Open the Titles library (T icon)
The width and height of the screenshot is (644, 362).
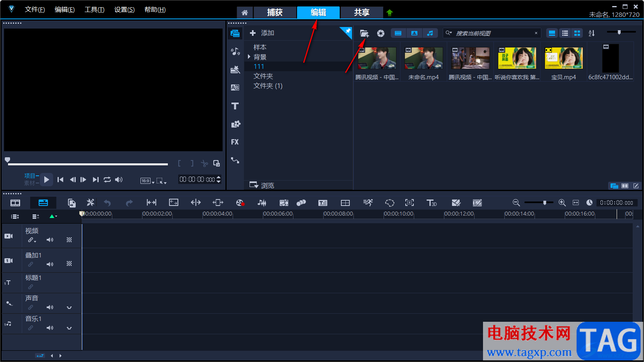pyautogui.click(x=235, y=106)
